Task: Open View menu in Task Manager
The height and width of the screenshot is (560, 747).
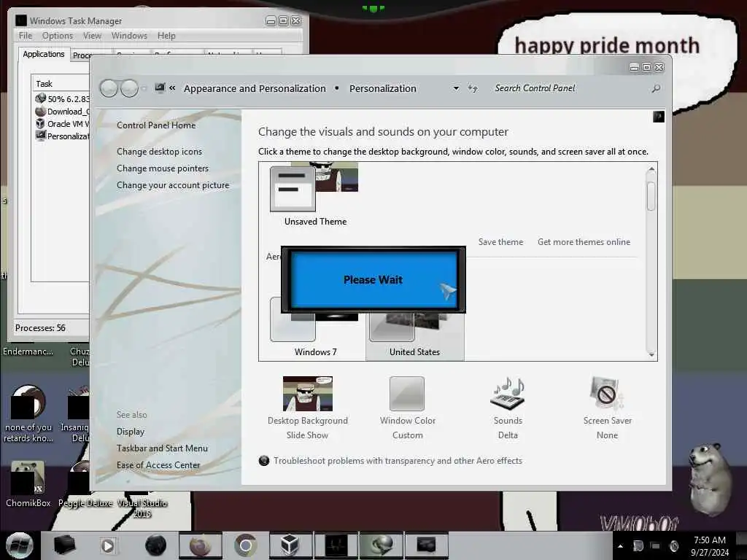Action: [x=92, y=36]
